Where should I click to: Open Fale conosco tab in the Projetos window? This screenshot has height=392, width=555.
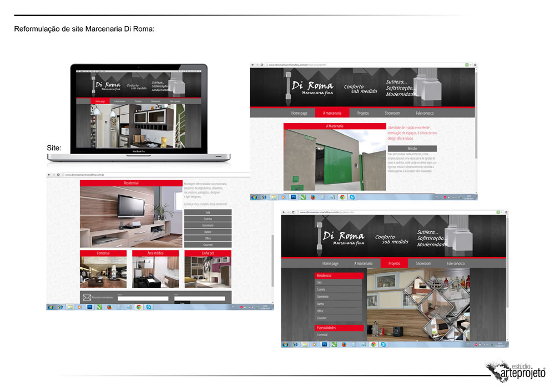pyautogui.click(x=456, y=263)
